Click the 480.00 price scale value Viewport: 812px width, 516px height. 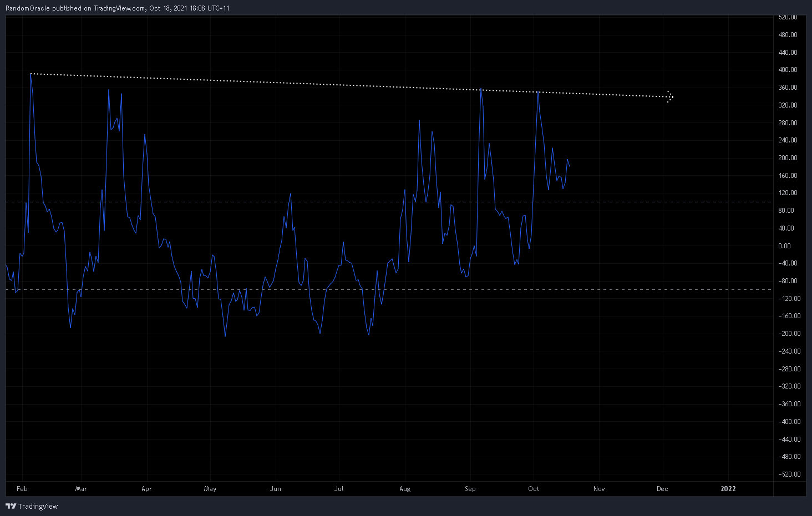[x=788, y=35]
